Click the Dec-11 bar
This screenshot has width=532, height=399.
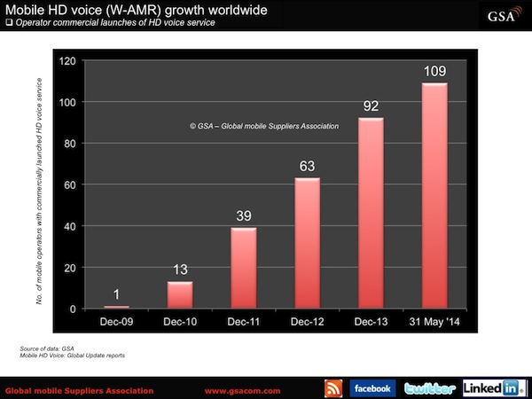click(x=242, y=269)
